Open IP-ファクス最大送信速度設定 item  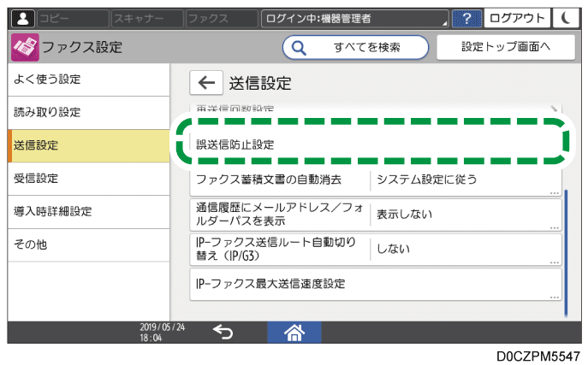[376, 284]
